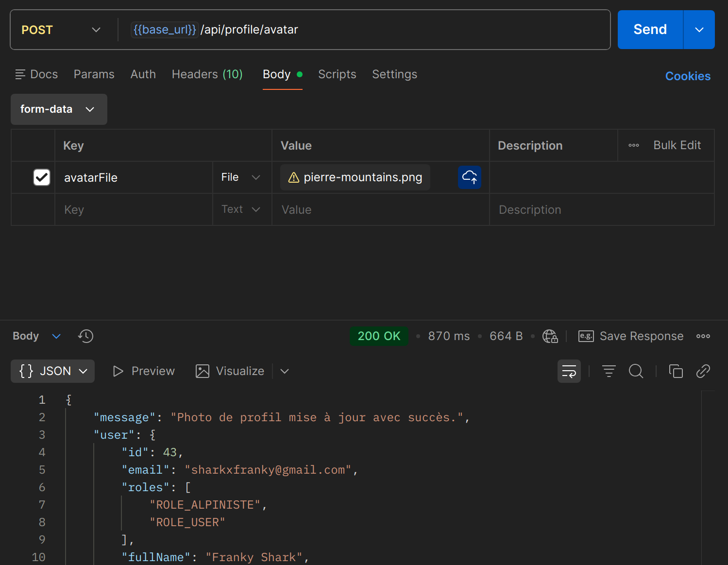
Task: Click the avatarFile key cell
Action: [134, 177]
